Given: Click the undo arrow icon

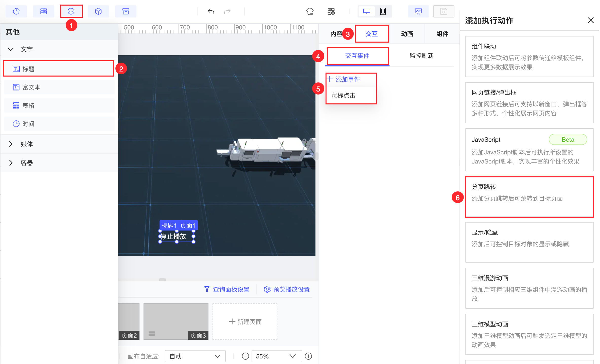Looking at the screenshot, I should point(211,11).
